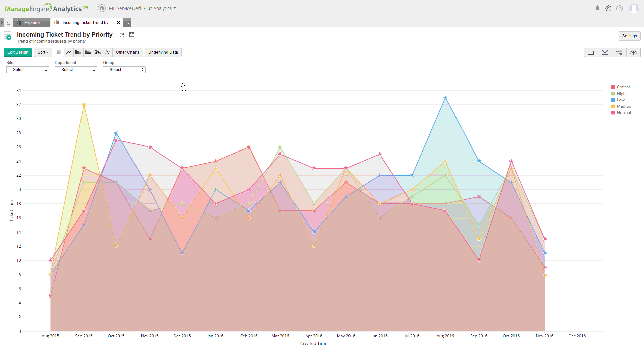
Task: Switch to the Explorer tab
Action: pyautogui.click(x=32, y=23)
